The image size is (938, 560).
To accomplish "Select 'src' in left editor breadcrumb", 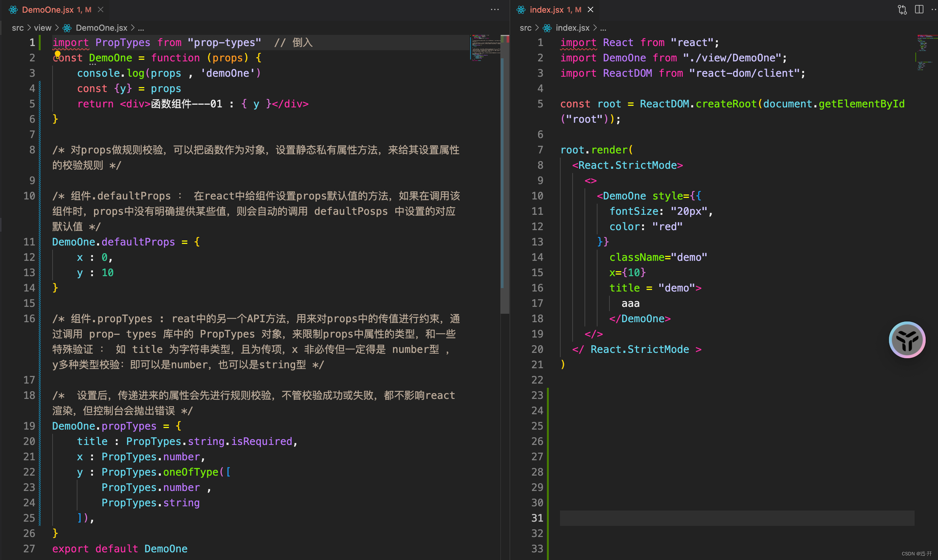I will (18, 28).
